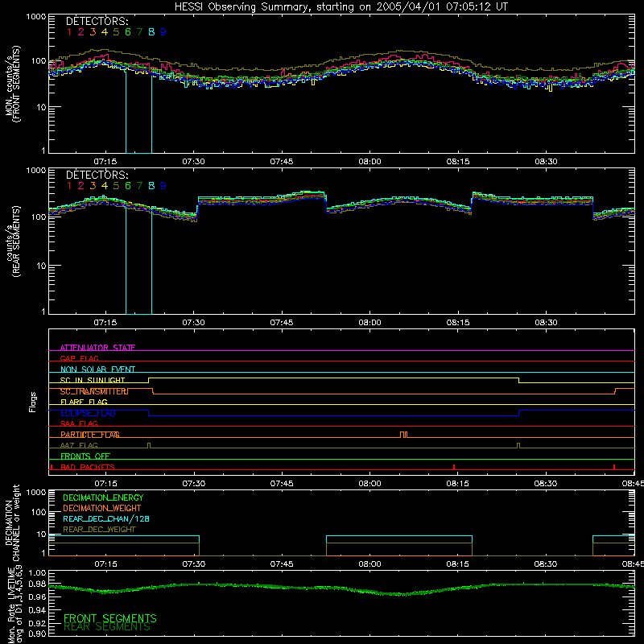The image size is (644, 644).
Task: Click the SC_IN_SUNLIGHT flag label
Action: click(93, 380)
